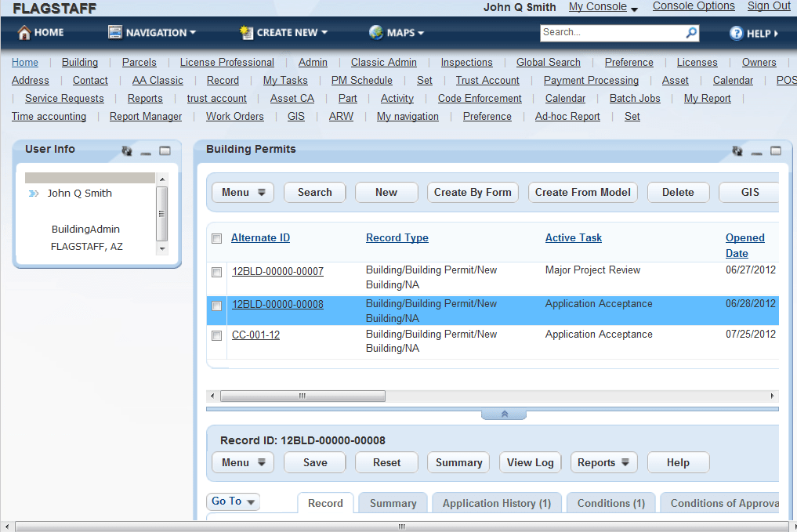Open the Conditions (1) tab
Image resolution: width=797 pixels, height=532 pixels.
[x=610, y=504]
